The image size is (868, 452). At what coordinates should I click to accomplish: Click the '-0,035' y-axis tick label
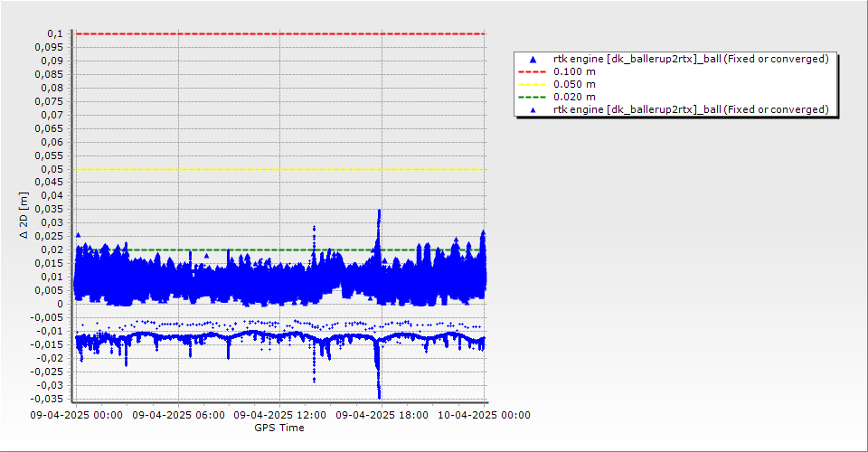click(x=47, y=399)
